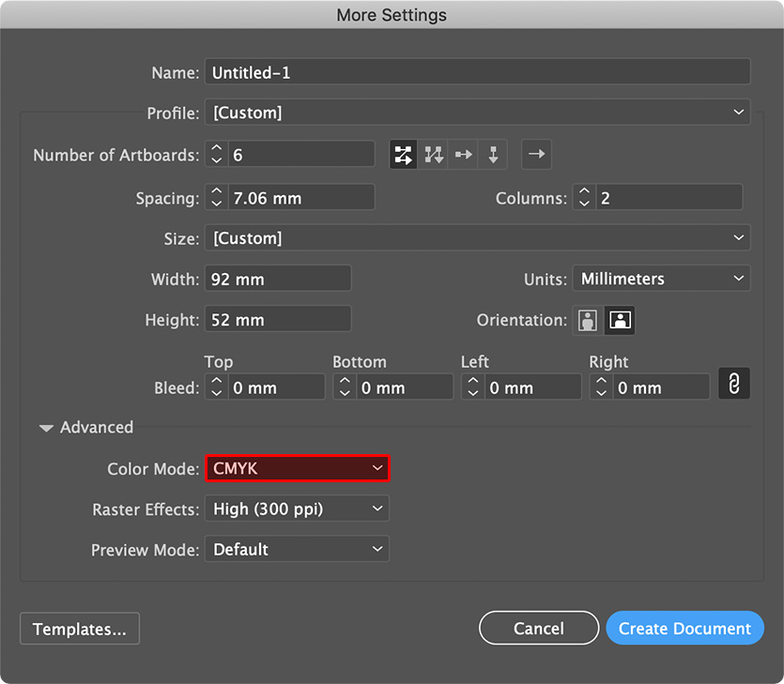The height and width of the screenshot is (684, 784).
Task: Collapse the Advanced section
Action: [x=47, y=428]
